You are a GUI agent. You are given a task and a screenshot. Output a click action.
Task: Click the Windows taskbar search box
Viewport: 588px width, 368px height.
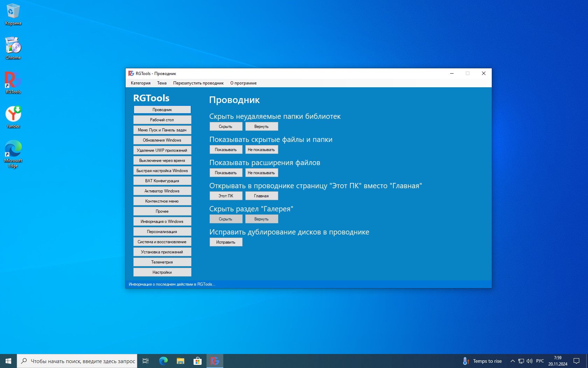tap(79, 361)
